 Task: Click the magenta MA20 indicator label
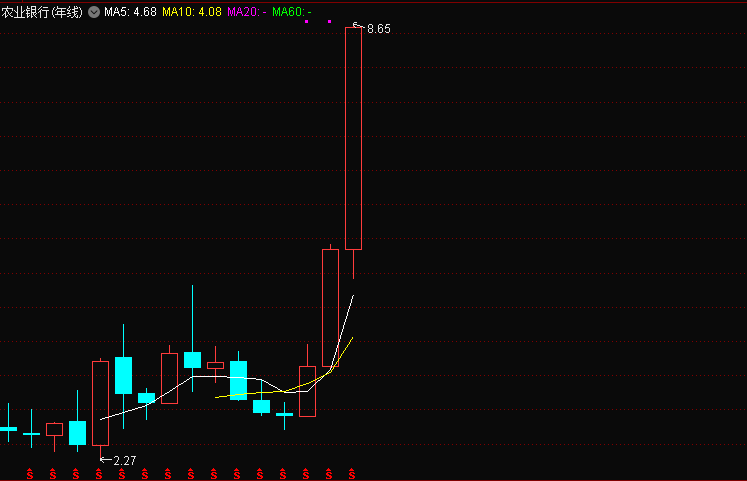point(246,12)
